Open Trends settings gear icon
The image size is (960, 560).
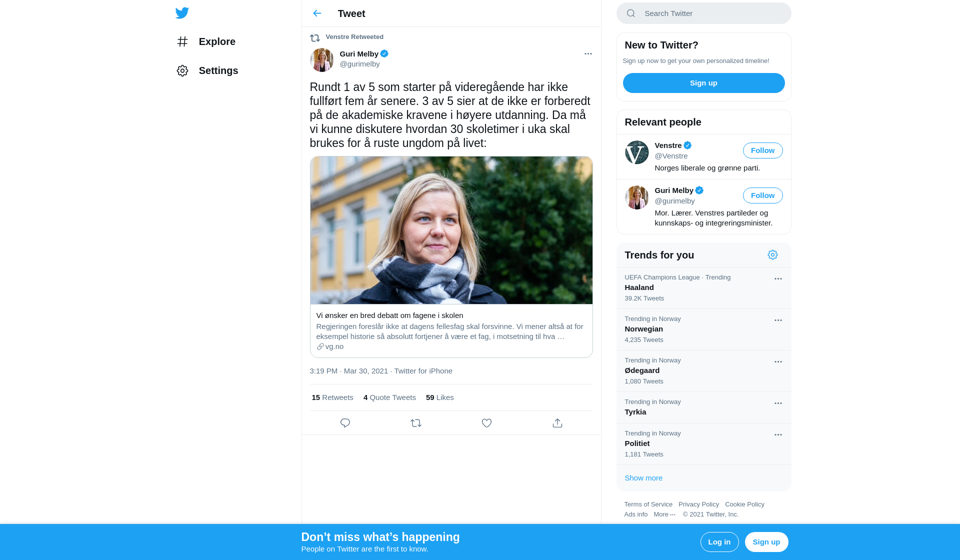(x=773, y=255)
